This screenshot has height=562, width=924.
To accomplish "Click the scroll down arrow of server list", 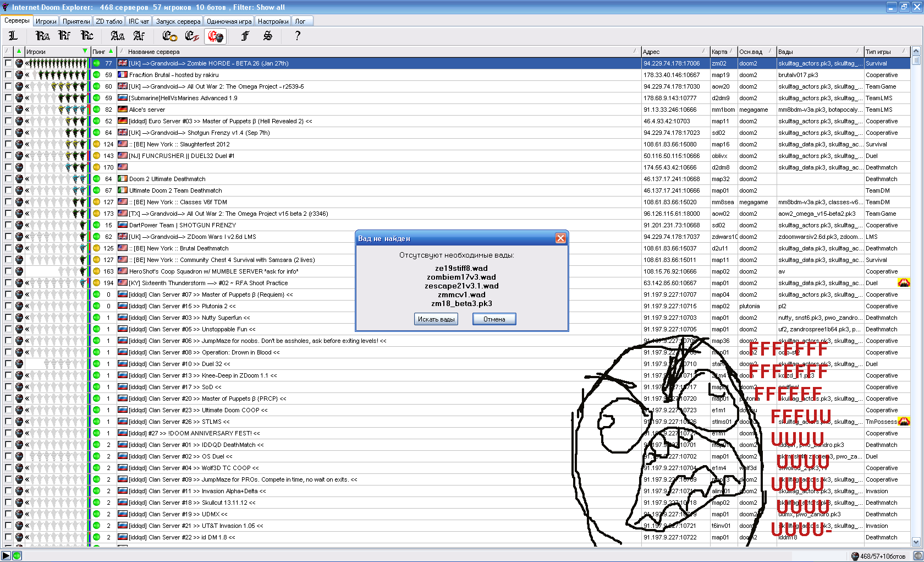I will coord(916,542).
